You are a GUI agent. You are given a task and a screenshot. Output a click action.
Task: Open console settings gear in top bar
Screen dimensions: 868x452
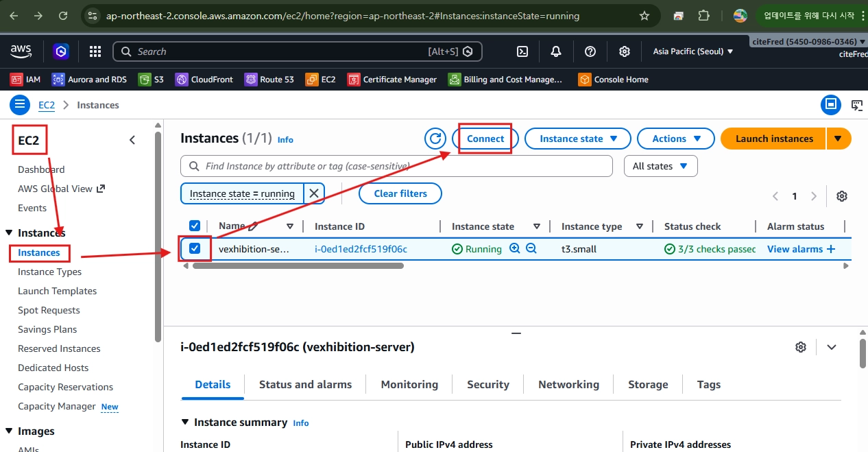(x=625, y=51)
